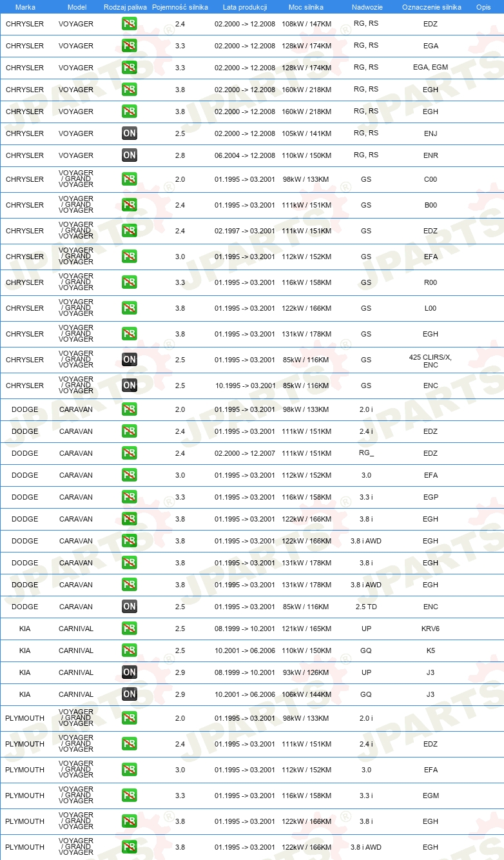Click the 425 CLIRS/X, ENC cell
The height and width of the screenshot is (860, 504).
coord(431,361)
